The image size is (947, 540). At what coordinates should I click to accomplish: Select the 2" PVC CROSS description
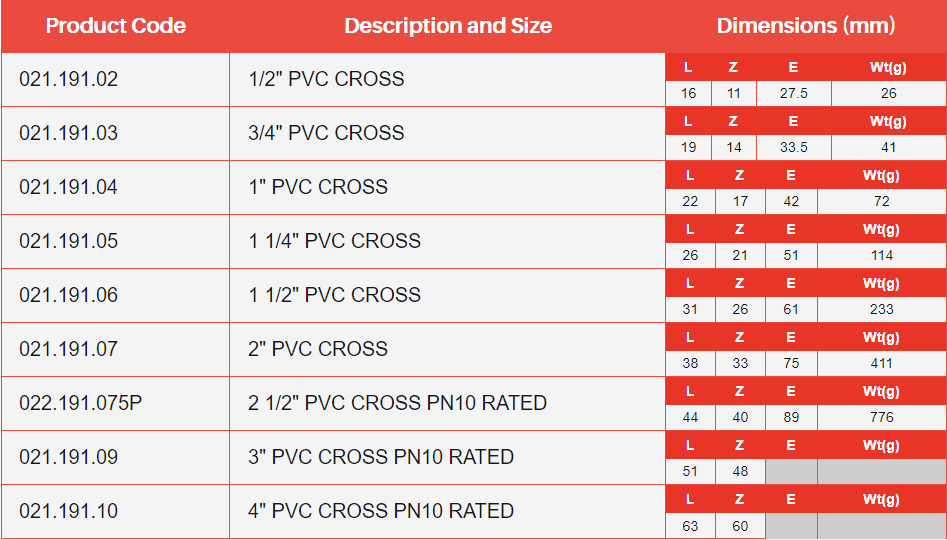pyautogui.click(x=318, y=349)
